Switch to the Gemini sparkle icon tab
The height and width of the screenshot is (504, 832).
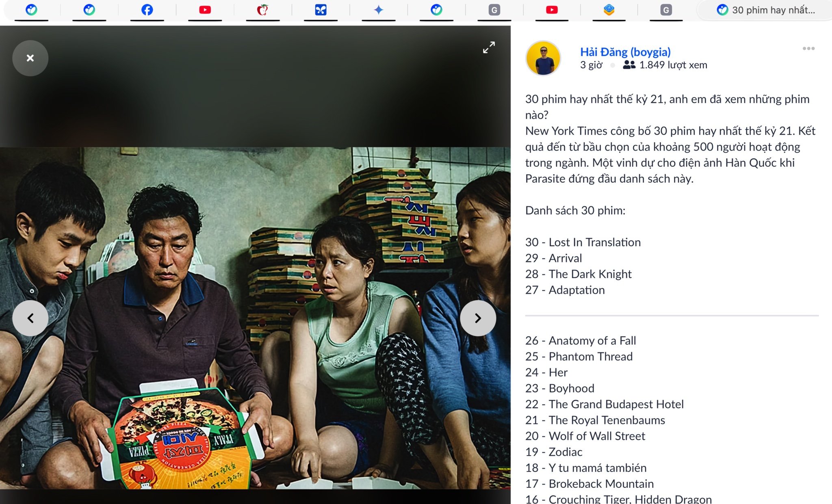click(x=379, y=10)
